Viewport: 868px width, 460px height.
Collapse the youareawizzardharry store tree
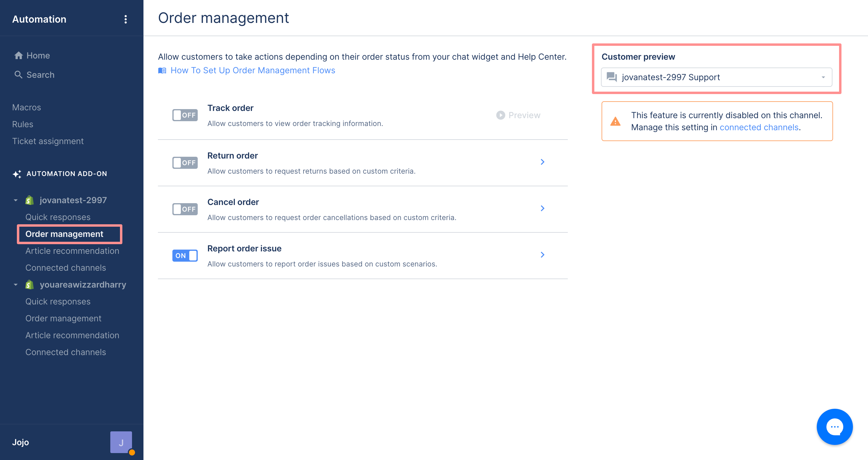coord(15,285)
